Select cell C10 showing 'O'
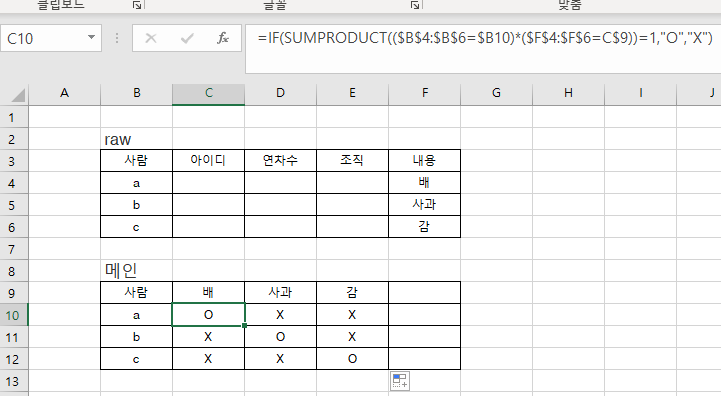 (208, 315)
